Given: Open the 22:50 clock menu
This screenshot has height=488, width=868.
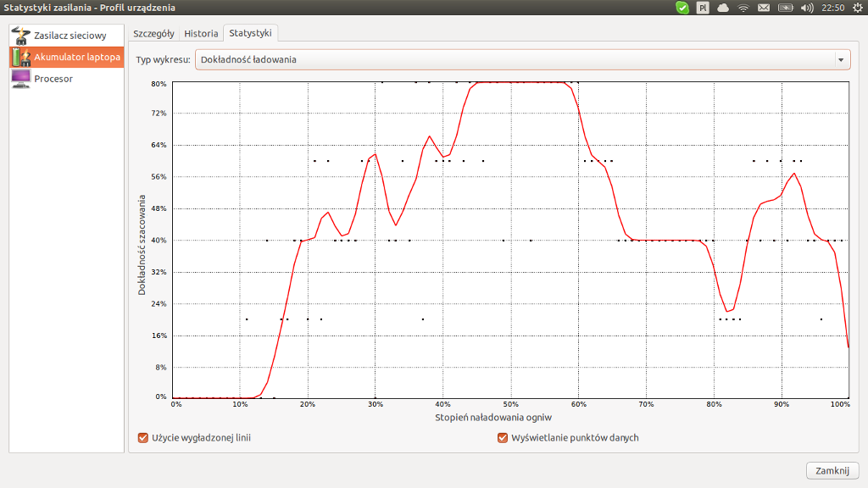Looking at the screenshot, I should [x=832, y=8].
